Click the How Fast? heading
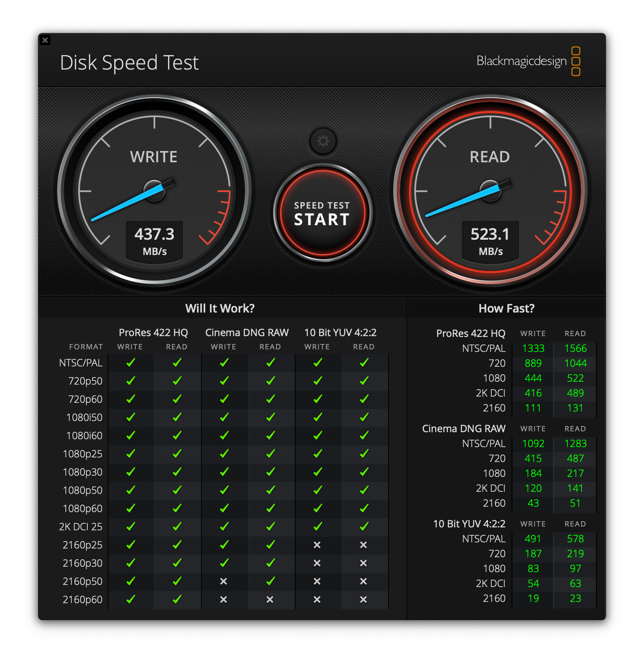This screenshot has width=644, height=664. (506, 308)
